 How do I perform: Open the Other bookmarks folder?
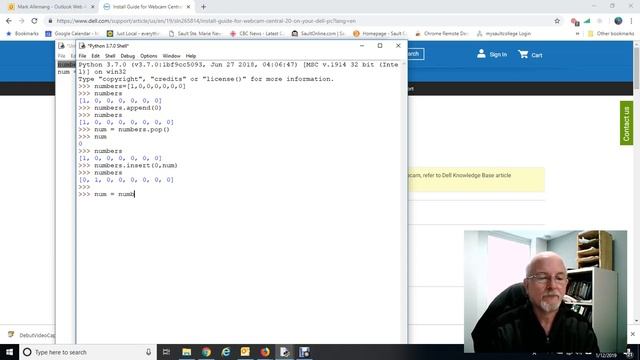point(611,33)
